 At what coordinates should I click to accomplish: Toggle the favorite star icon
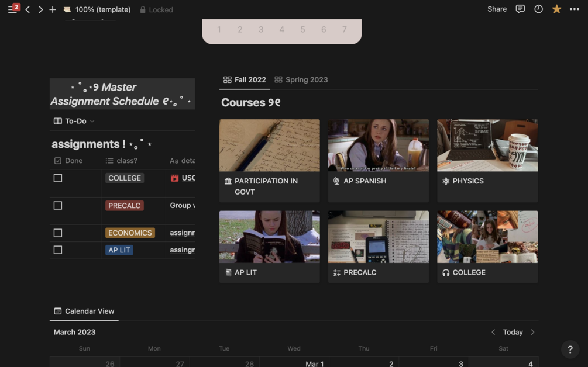(556, 9)
